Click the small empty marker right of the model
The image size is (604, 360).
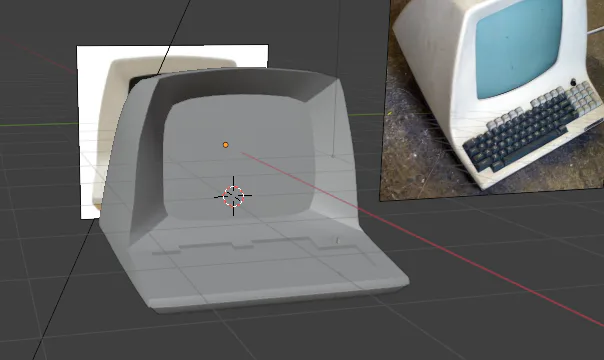coord(332,156)
